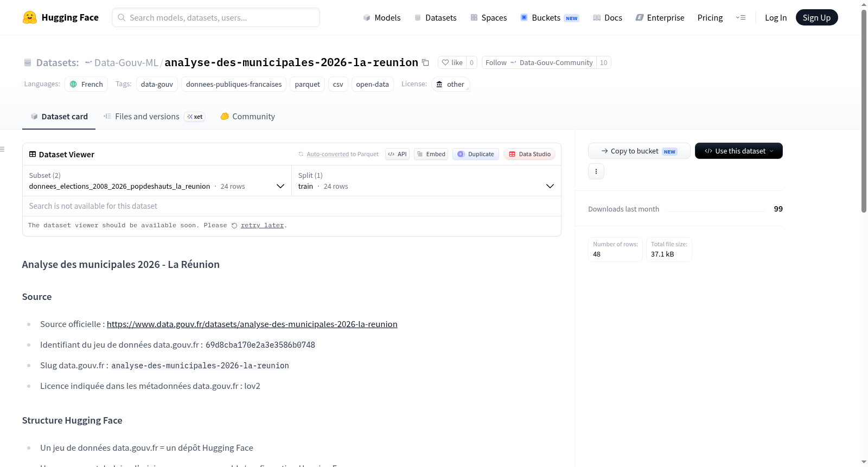Open the other license tag
The height and width of the screenshot is (467, 868).
pyautogui.click(x=450, y=84)
